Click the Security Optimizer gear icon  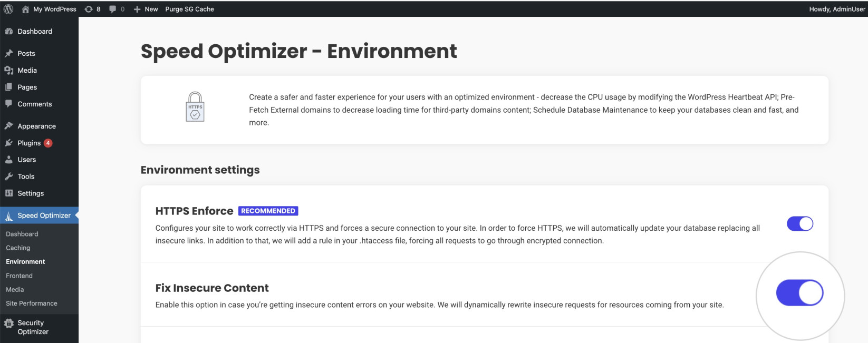(9, 324)
